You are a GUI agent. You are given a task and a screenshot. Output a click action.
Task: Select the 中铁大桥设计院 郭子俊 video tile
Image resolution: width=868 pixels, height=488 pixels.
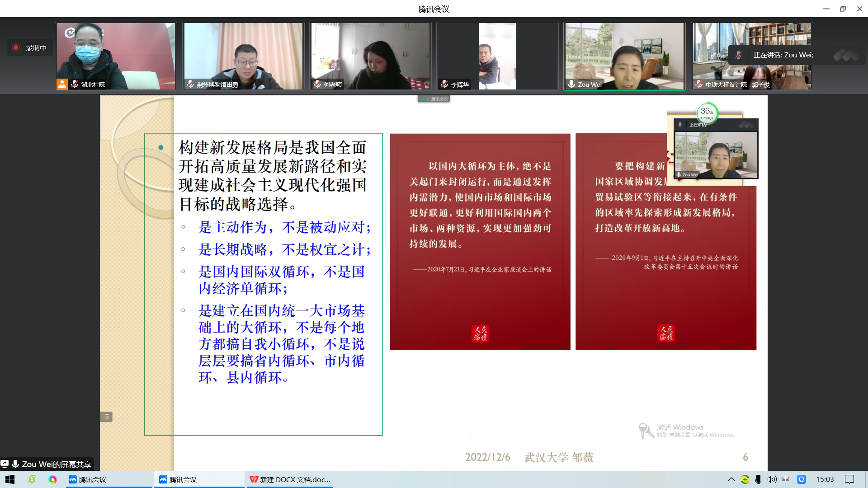752,56
